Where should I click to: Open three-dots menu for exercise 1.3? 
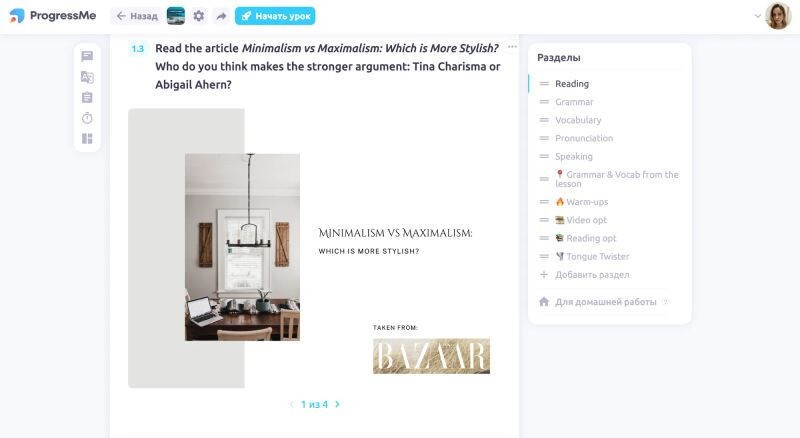512,46
